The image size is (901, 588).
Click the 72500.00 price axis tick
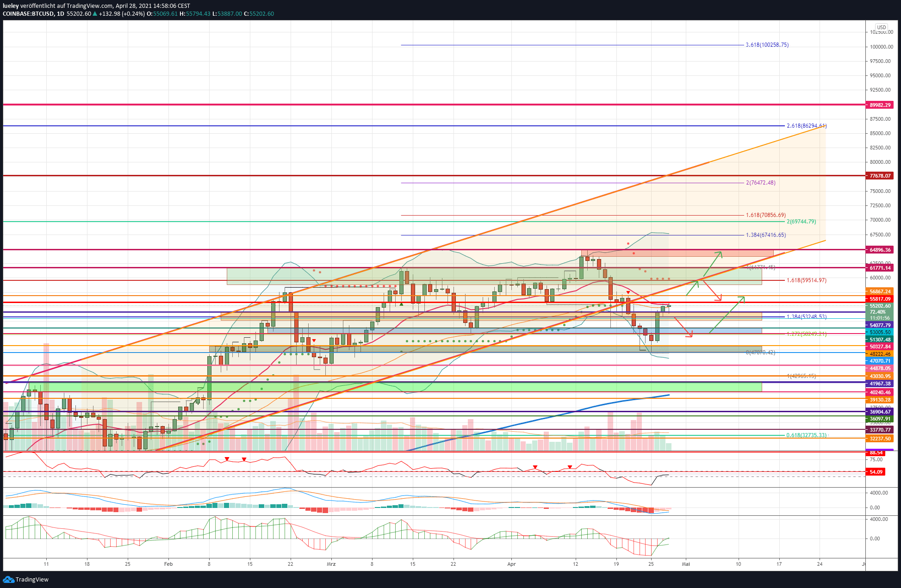[880, 205]
